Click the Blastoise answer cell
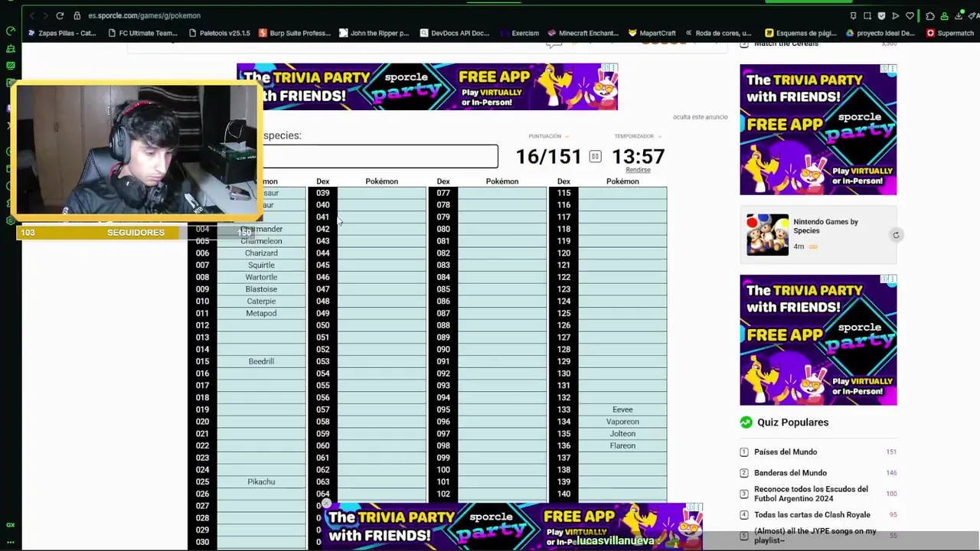The width and height of the screenshot is (980, 551). click(261, 289)
